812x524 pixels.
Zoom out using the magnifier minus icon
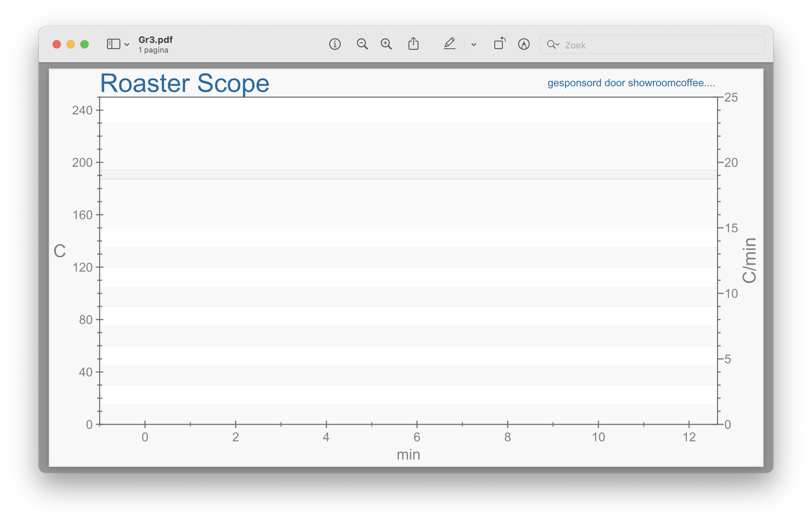(362, 44)
